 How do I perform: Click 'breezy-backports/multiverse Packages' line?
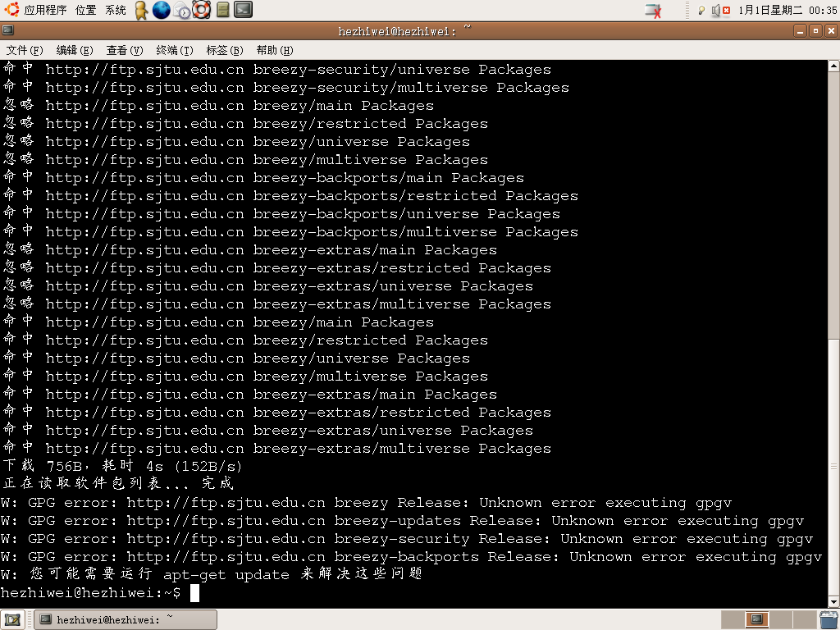click(x=290, y=231)
